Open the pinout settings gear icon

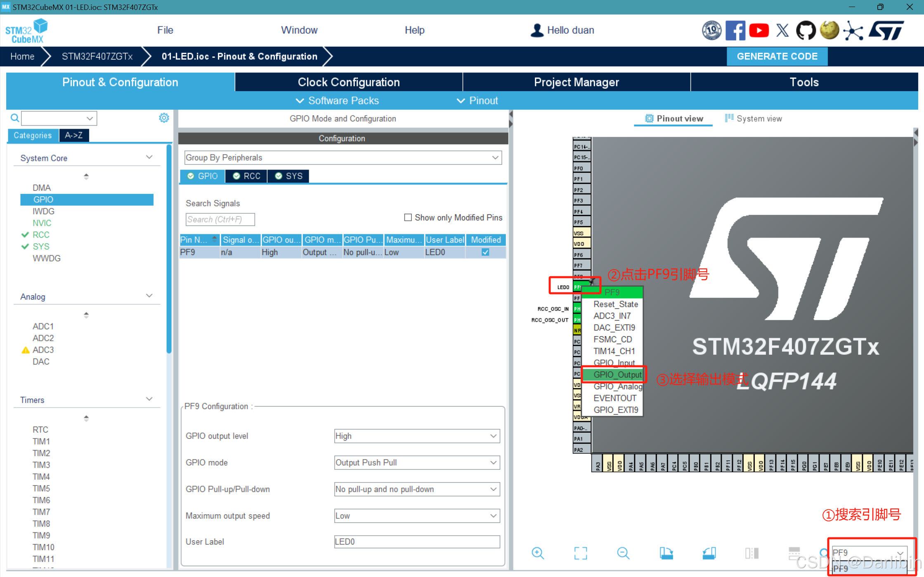pyautogui.click(x=164, y=118)
